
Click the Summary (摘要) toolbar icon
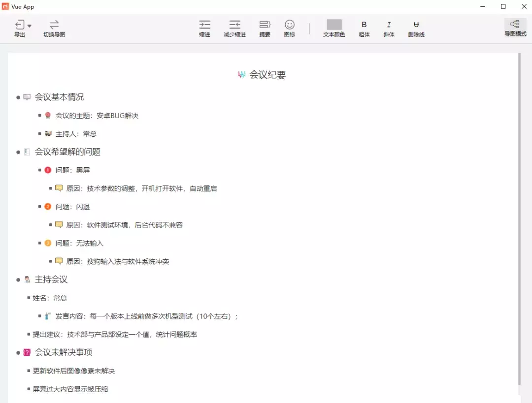point(265,25)
